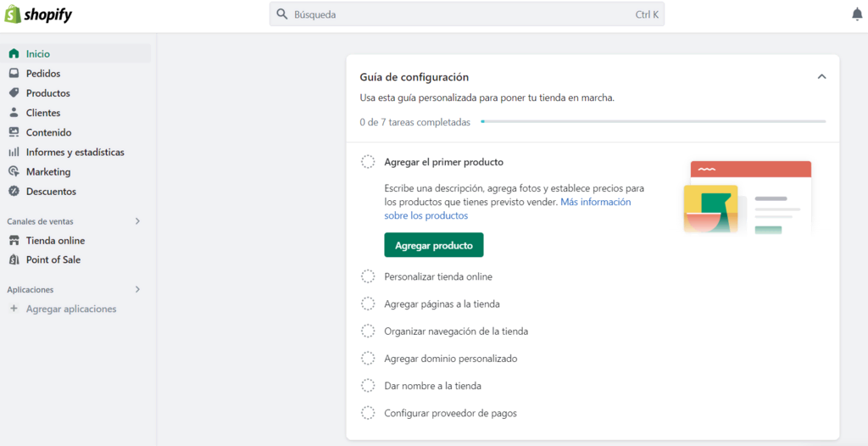Click the Informes y estadísticas chart icon
Screen dimensions: 868x446
14,153
